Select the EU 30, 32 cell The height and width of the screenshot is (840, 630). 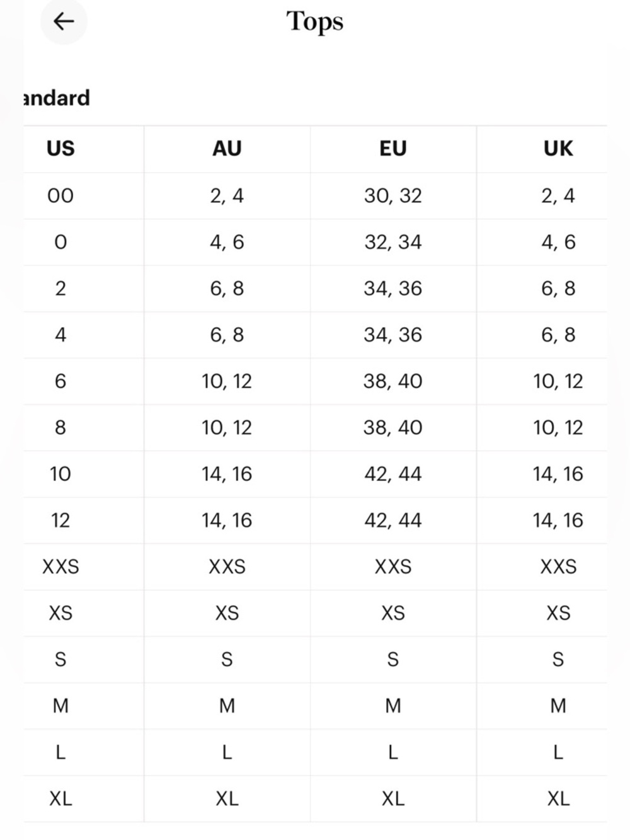(393, 196)
